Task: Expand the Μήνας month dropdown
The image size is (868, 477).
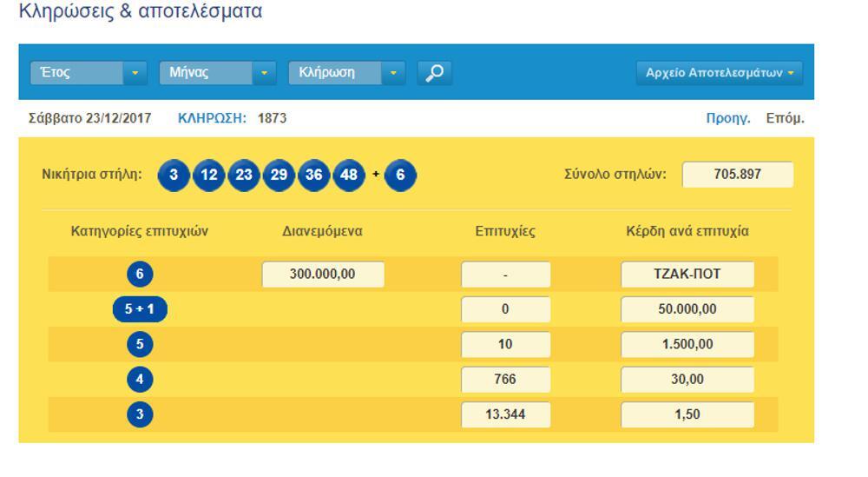Action: click(x=217, y=73)
